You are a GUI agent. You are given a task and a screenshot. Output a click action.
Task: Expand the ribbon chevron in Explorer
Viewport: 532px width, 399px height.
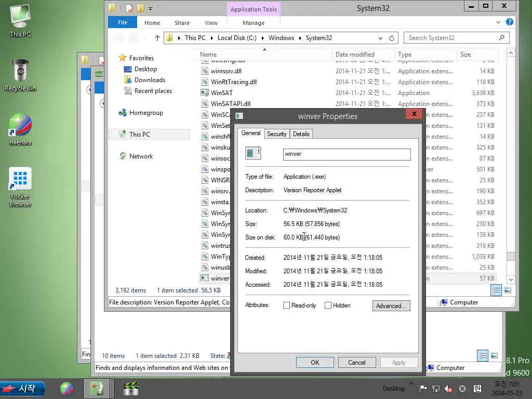coord(498,22)
